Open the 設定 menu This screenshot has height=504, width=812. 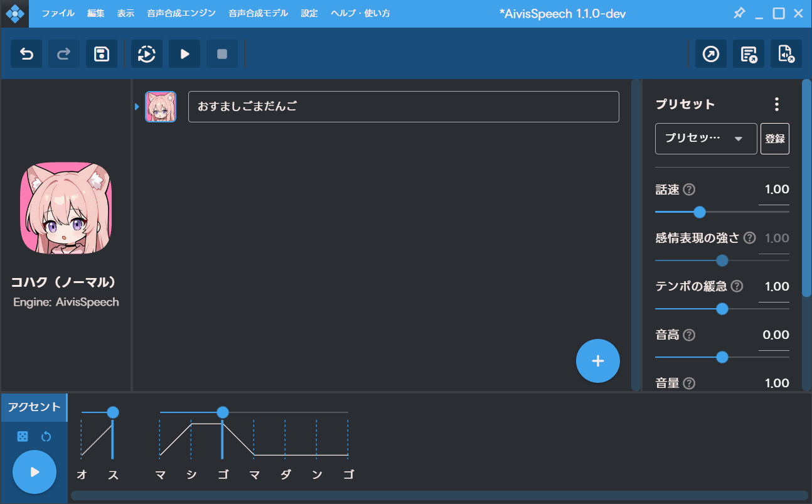coord(309,13)
